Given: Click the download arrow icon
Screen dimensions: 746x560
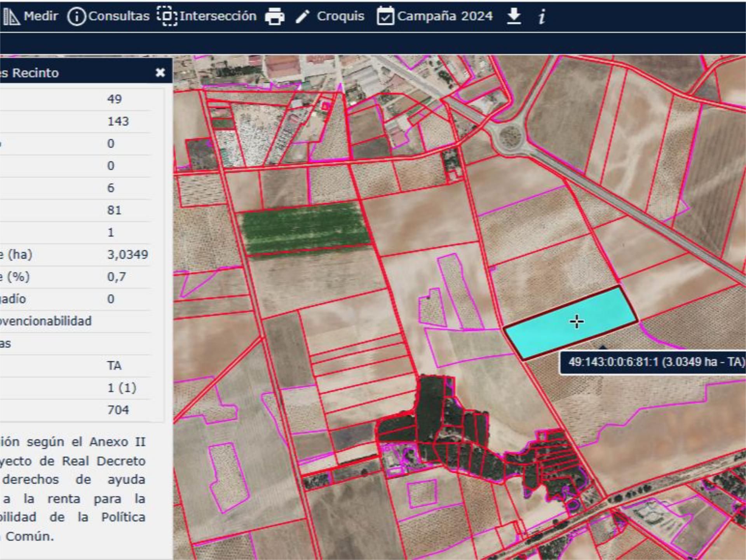Looking at the screenshot, I should coord(514,16).
